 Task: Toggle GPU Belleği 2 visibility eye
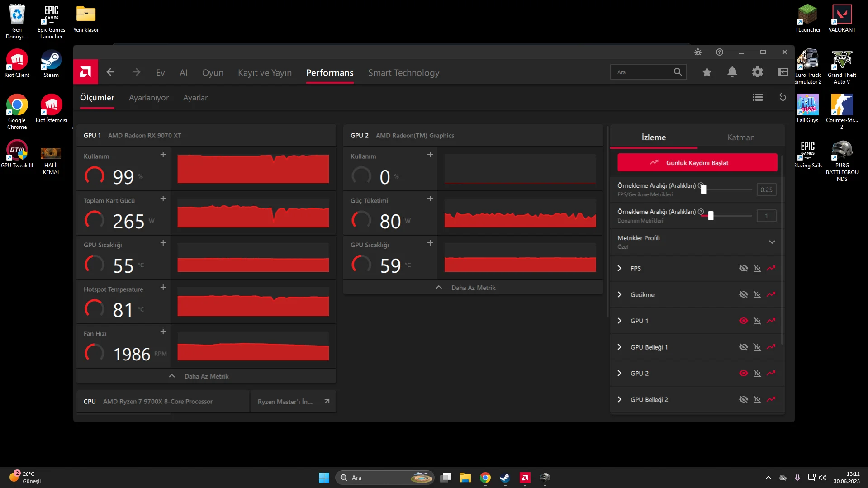coord(743,399)
